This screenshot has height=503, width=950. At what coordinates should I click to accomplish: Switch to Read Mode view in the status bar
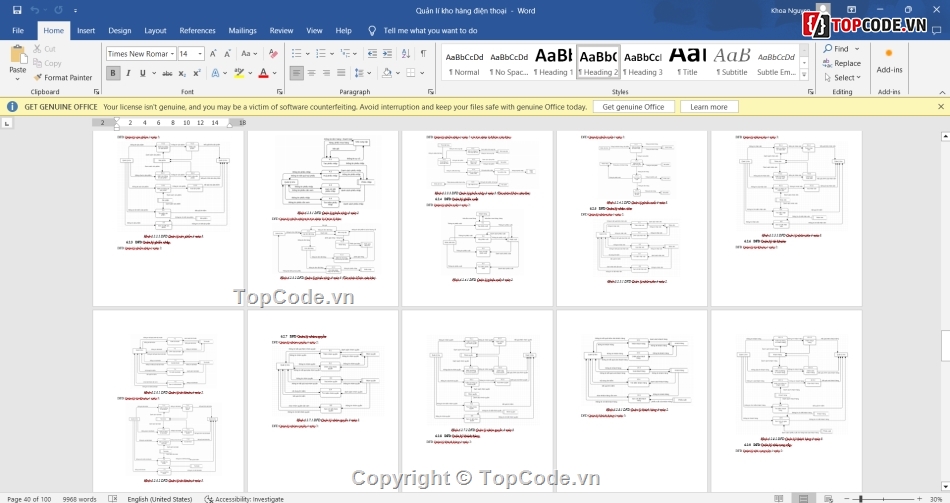pos(779,499)
